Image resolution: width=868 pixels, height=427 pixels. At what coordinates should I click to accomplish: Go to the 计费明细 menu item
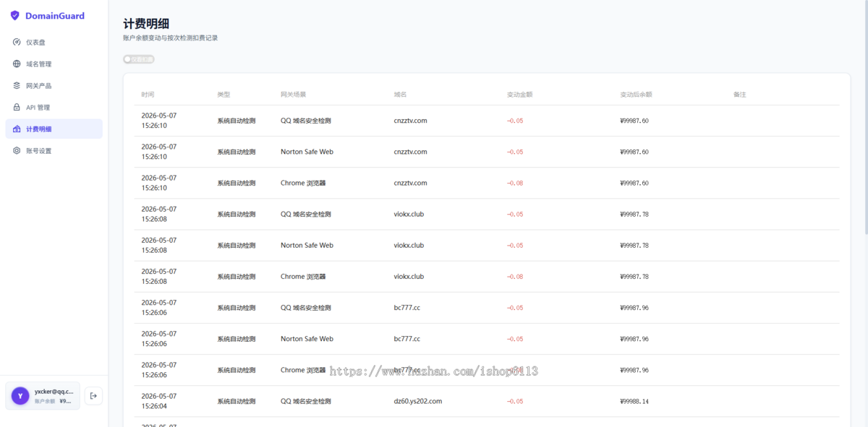click(x=54, y=129)
